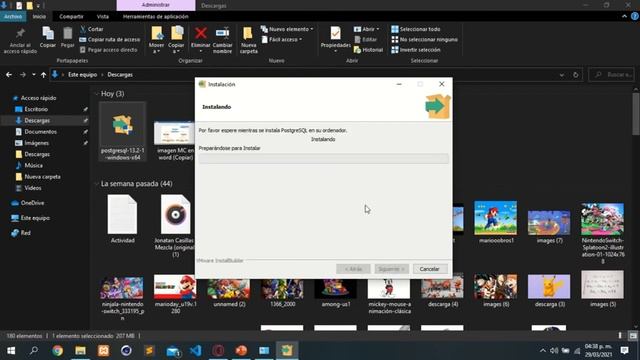Click the Propiedades icon
This screenshot has width=640, height=360.
pos(335,33)
